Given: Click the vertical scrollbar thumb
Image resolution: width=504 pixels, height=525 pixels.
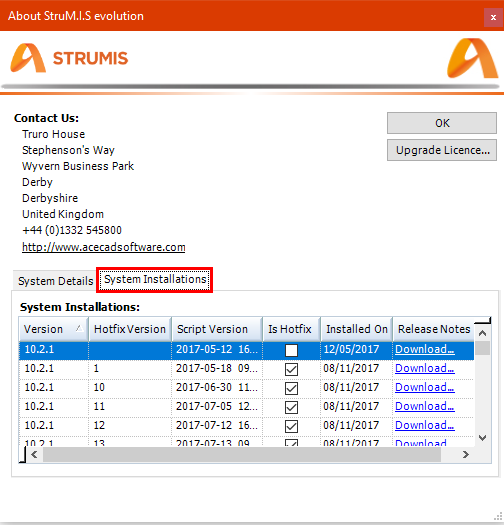Looking at the screenshot, I should tap(483, 348).
